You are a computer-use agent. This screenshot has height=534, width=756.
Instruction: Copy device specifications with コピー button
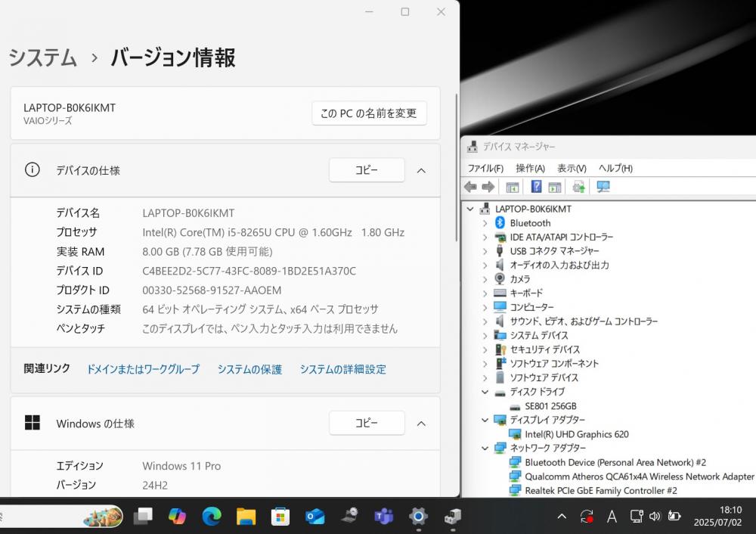[x=367, y=169]
